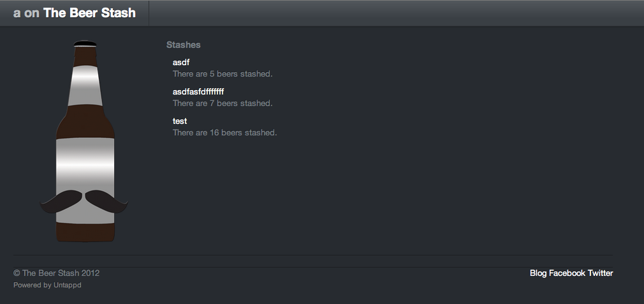Open the asdfasfdfffffff stash
The image size is (644, 304).
[198, 92]
